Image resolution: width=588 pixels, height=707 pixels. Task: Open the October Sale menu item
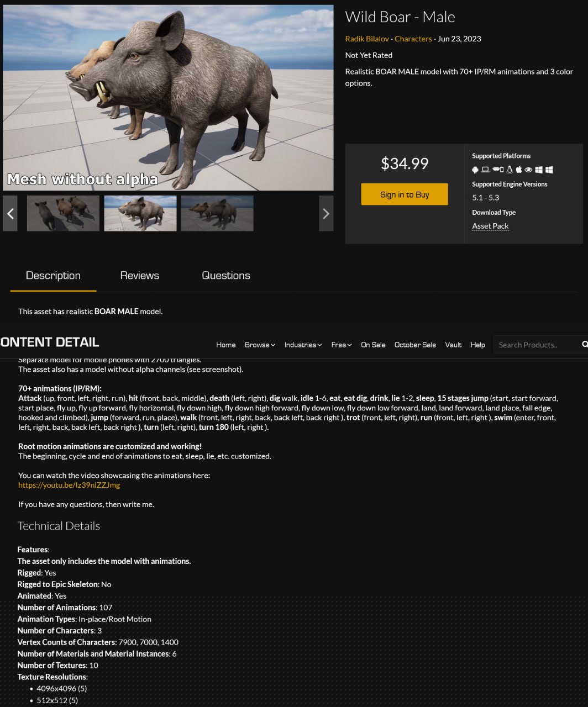click(x=415, y=345)
